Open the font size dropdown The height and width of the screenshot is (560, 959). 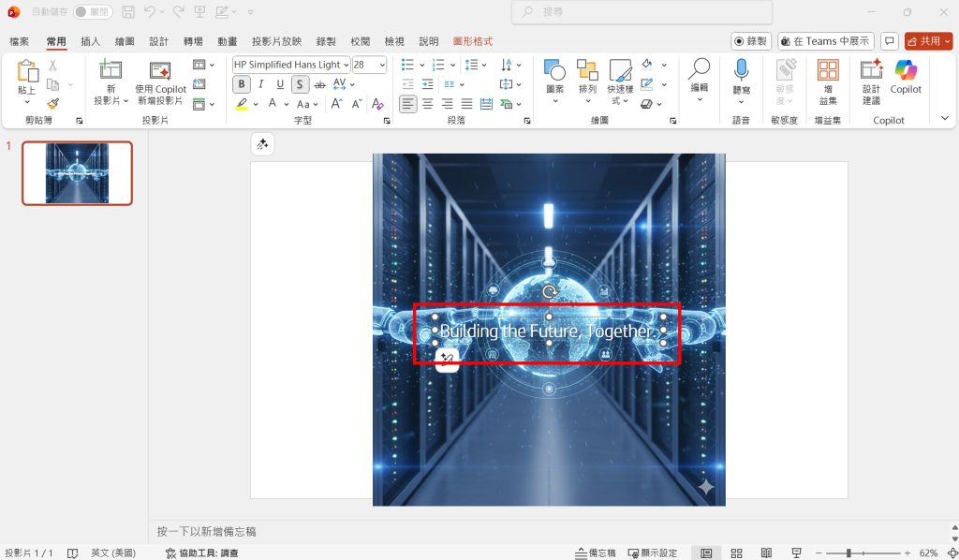381,65
